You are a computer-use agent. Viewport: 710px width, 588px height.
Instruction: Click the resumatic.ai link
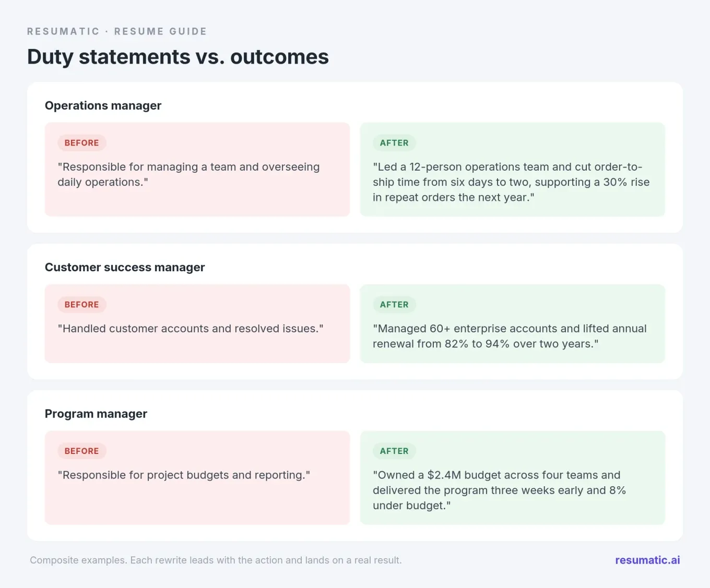click(x=647, y=560)
